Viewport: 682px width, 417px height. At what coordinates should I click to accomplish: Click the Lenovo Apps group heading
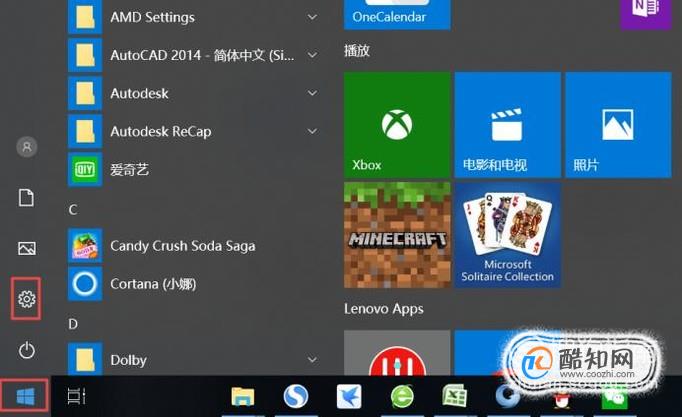point(384,309)
